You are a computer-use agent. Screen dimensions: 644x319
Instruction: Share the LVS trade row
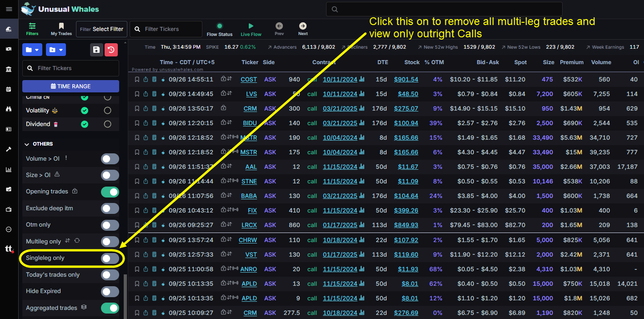tap(146, 94)
